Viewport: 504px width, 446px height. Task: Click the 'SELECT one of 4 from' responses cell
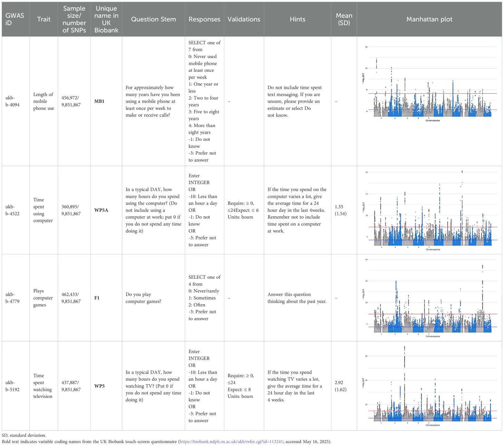[x=204, y=298]
